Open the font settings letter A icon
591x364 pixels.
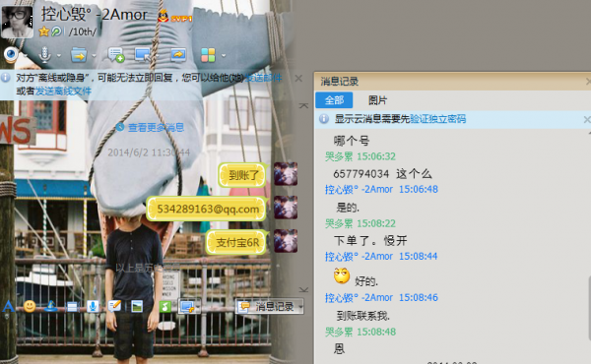click(8, 306)
